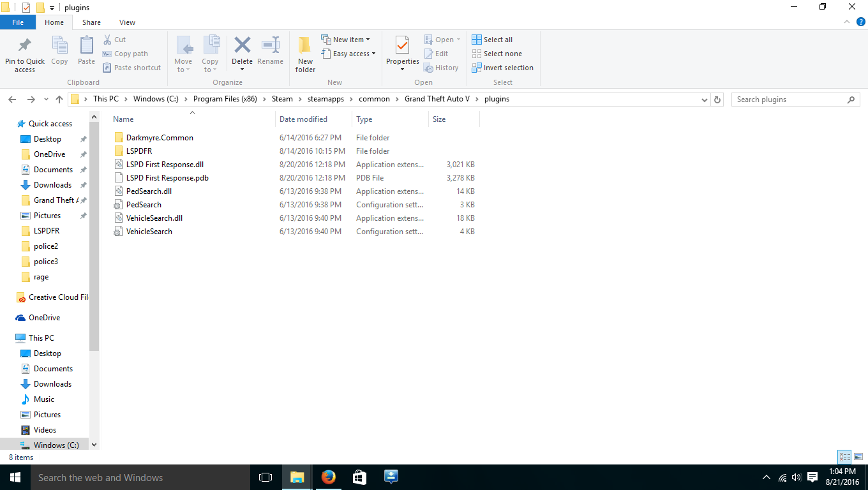Select LSPD First Response.pdb file

pos(167,178)
